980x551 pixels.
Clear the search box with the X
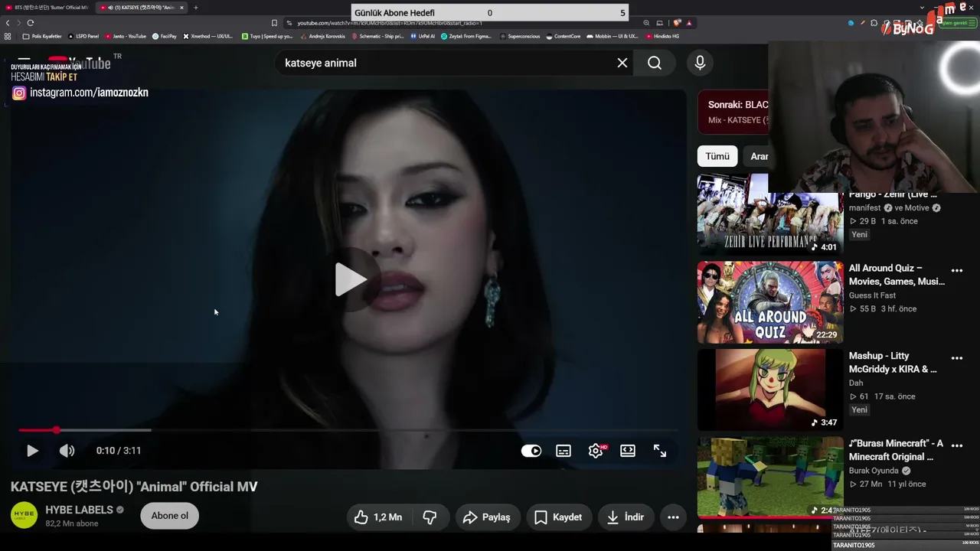(x=622, y=63)
